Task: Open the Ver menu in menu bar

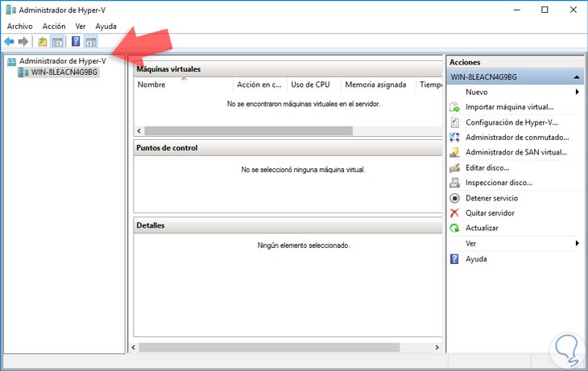Action: [81, 27]
